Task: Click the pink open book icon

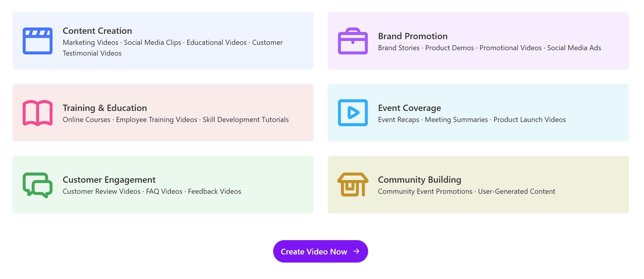Action: click(x=38, y=113)
